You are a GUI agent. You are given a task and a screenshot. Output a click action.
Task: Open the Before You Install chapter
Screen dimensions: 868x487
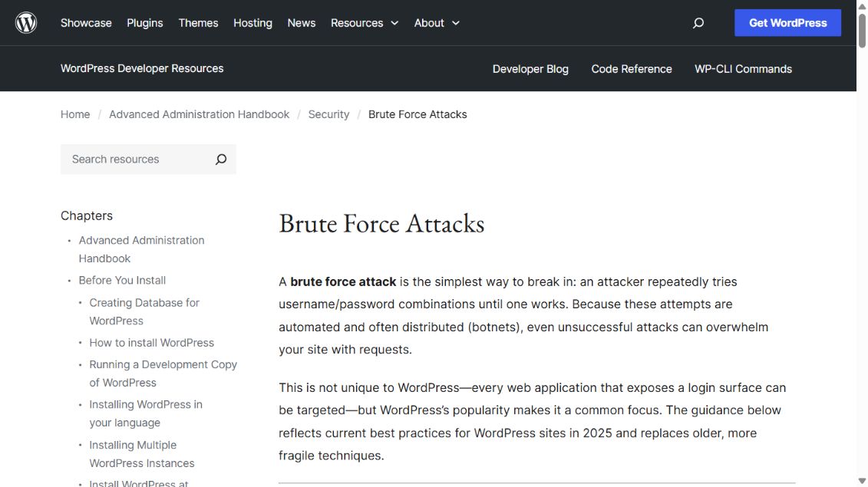pyautogui.click(x=122, y=281)
